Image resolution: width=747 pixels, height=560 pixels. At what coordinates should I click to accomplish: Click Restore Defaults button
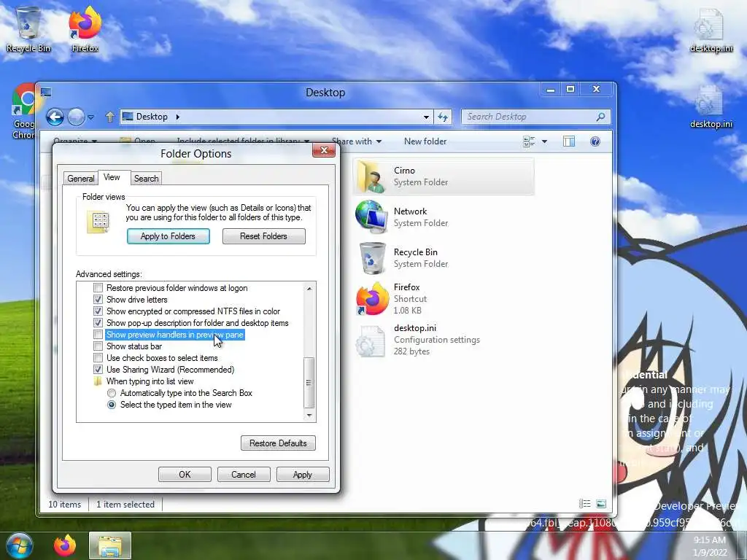278,443
